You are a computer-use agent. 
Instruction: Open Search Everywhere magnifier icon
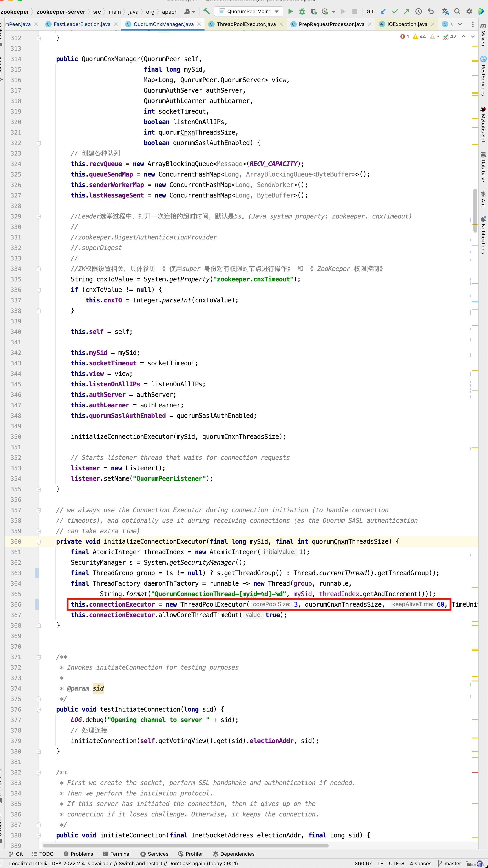tap(457, 11)
